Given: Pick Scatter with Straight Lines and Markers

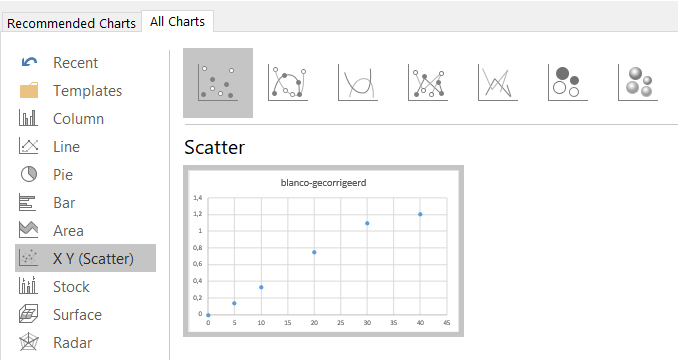Looking at the screenshot, I should pos(428,83).
